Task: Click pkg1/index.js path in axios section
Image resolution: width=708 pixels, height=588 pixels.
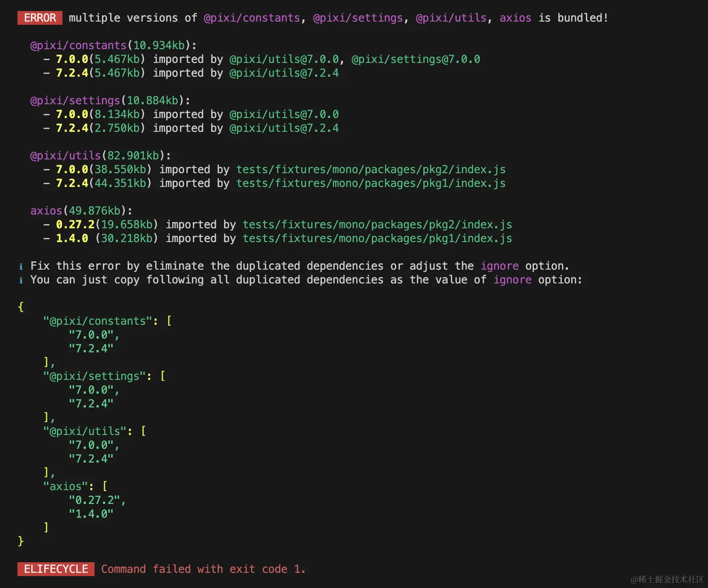Action: [377, 238]
